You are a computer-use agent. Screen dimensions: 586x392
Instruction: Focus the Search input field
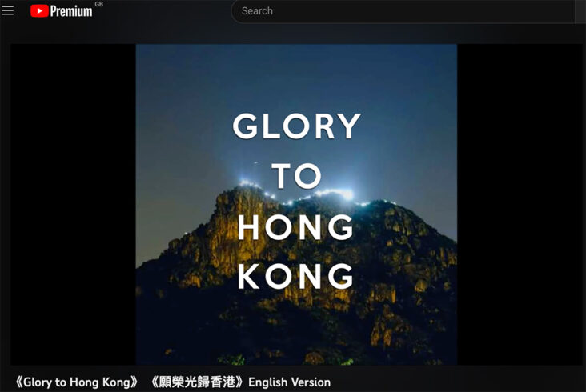click(403, 11)
